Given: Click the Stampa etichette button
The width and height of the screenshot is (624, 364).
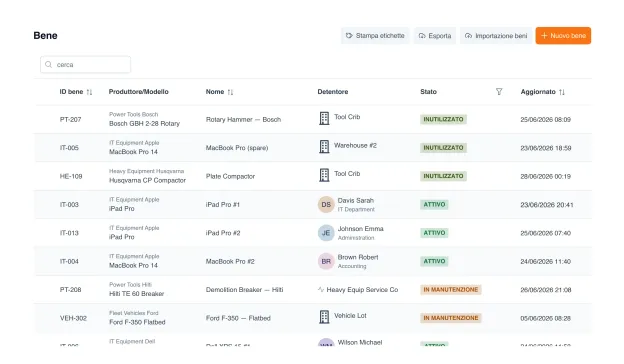Looking at the screenshot, I should click(x=375, y=36).
